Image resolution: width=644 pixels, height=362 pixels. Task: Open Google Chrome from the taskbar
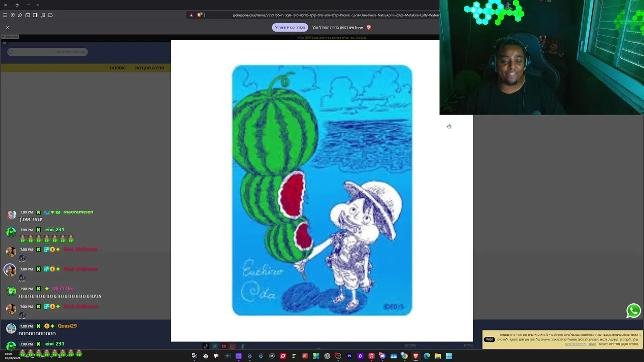click(x=405, y=356)
